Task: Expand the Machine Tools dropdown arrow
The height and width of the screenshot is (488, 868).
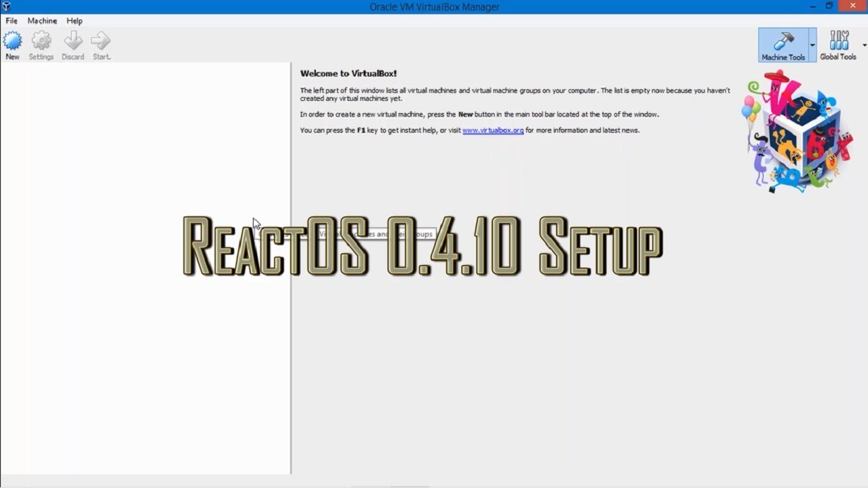Action: (x=812, y=45)
